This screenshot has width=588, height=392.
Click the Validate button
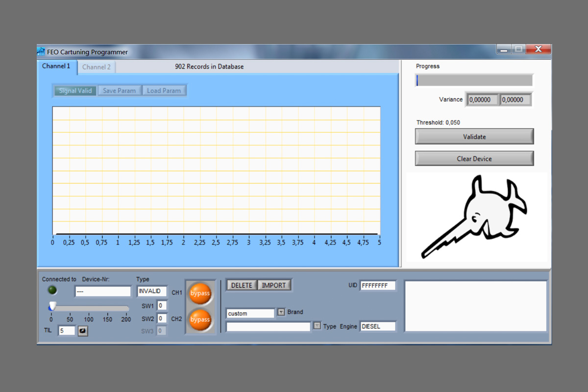[474, 137]
